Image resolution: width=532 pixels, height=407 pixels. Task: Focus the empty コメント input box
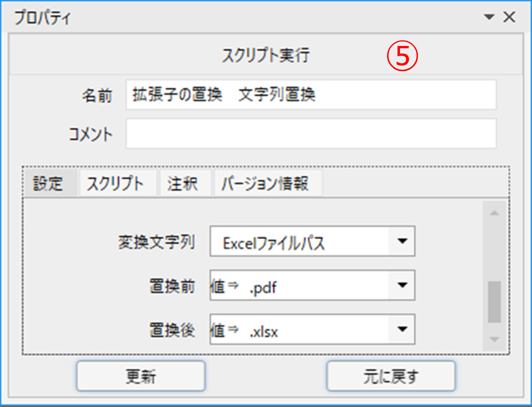coord(311,134)
